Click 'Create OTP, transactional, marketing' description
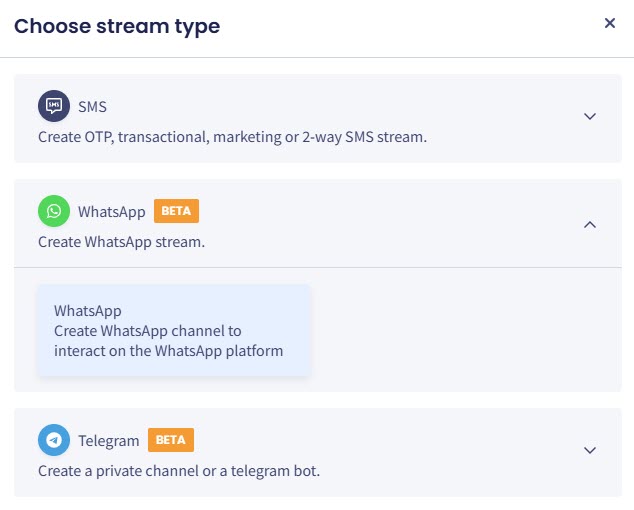634x510 pixels. 232,137
